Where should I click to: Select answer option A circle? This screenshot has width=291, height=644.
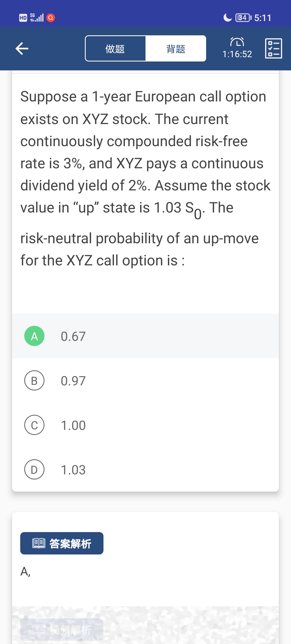(34, 336)
